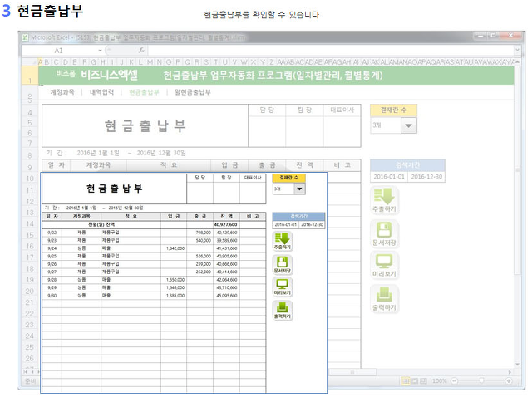The width and height of the screenshot is (532, 402).
Task: Click the zoom slider handle
Action: pos(481,381)
